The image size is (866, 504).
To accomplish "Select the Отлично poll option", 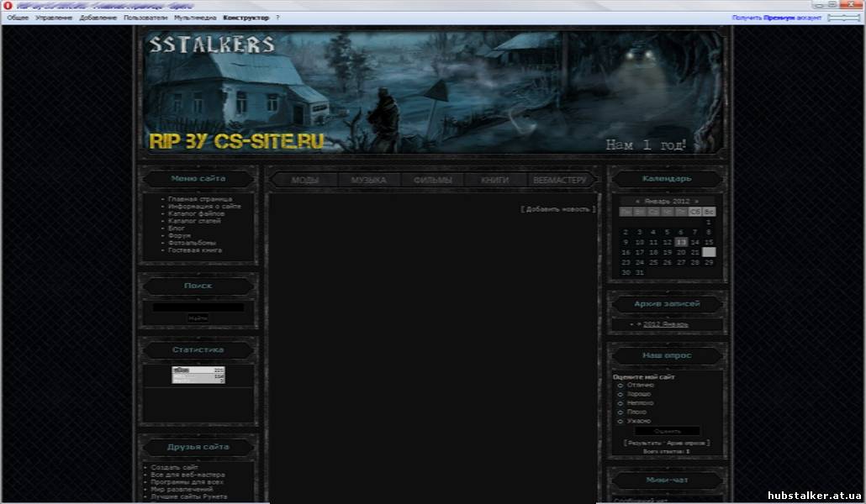I will pos(620,386).
